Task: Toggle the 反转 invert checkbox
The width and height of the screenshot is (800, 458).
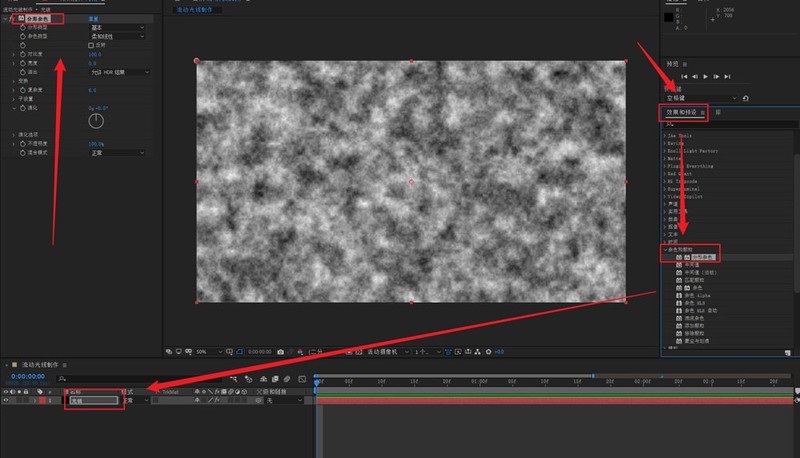Action: [x=91, y=45]
